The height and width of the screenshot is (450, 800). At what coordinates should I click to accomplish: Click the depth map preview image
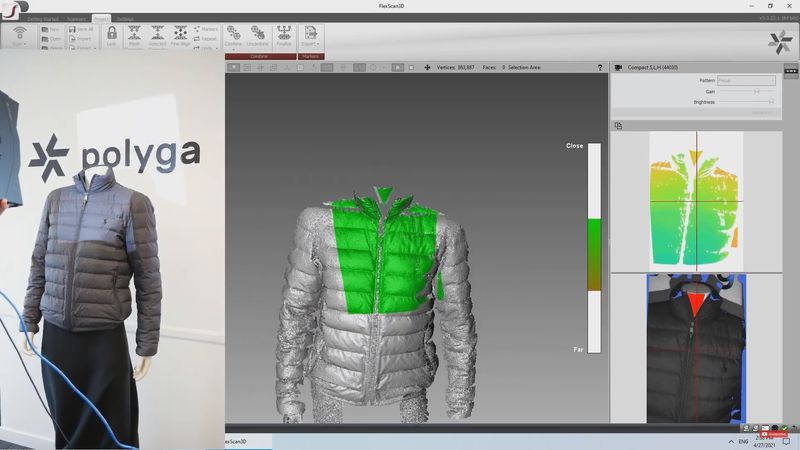(x=696, y=200)
